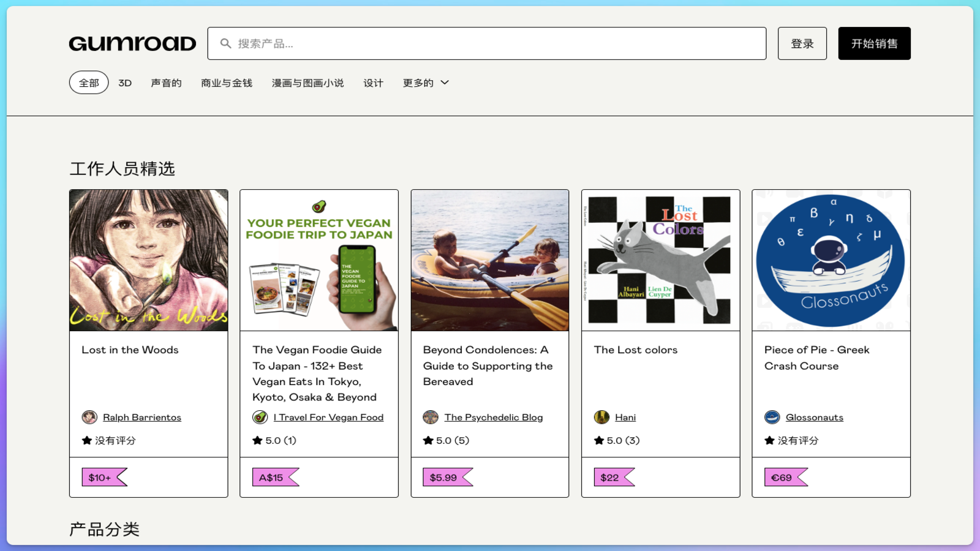Click star rating 5.0 (3) on The Lost colors
The image size is (980, 551).
click(x=617, y=440)
